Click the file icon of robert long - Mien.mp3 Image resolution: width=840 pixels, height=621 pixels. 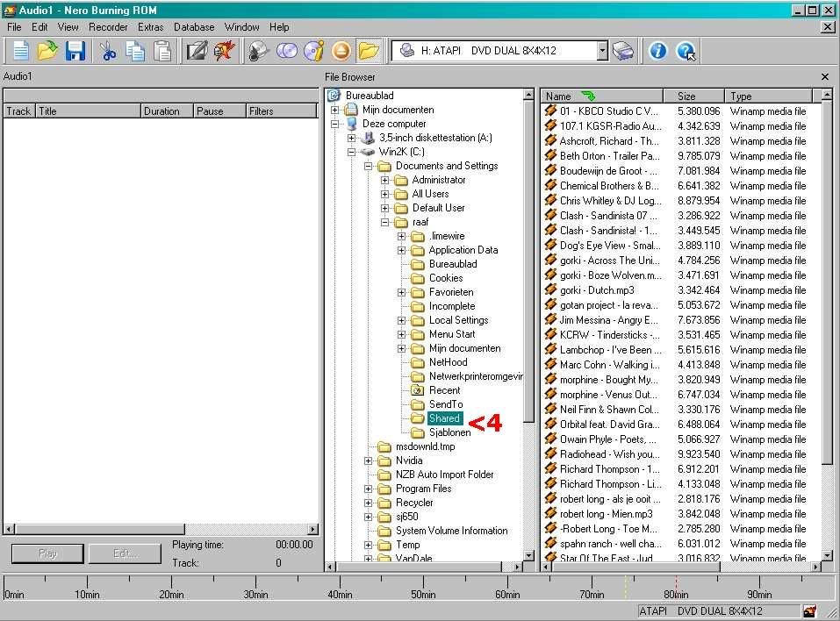550,513
